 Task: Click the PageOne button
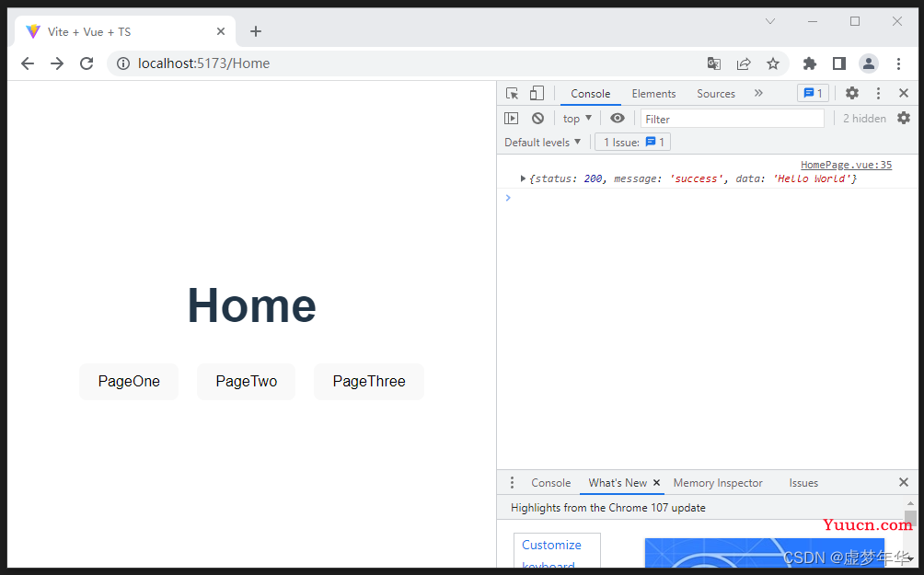[129, 382]
